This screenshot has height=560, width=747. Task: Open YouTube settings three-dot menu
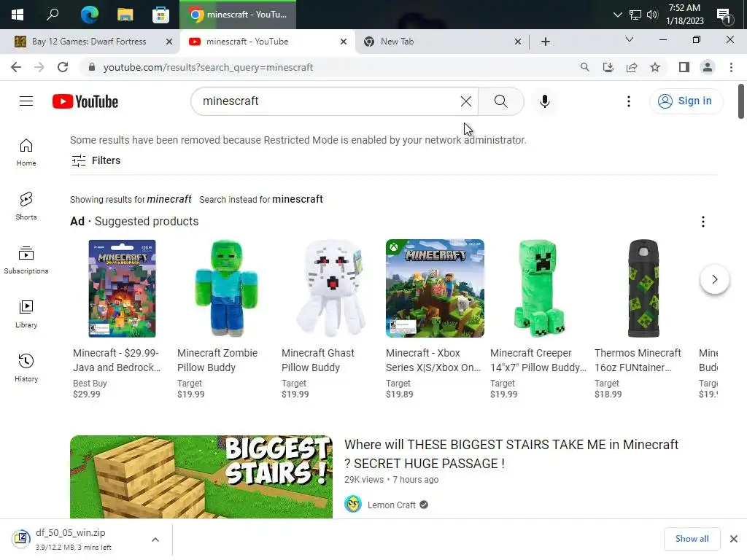point(628,101)
